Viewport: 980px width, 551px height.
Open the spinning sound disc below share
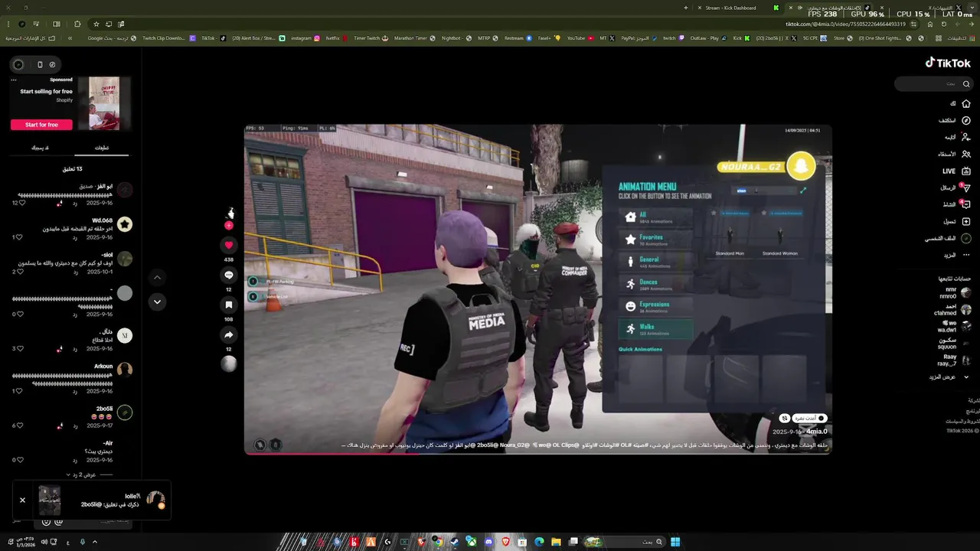click(228, 364)
